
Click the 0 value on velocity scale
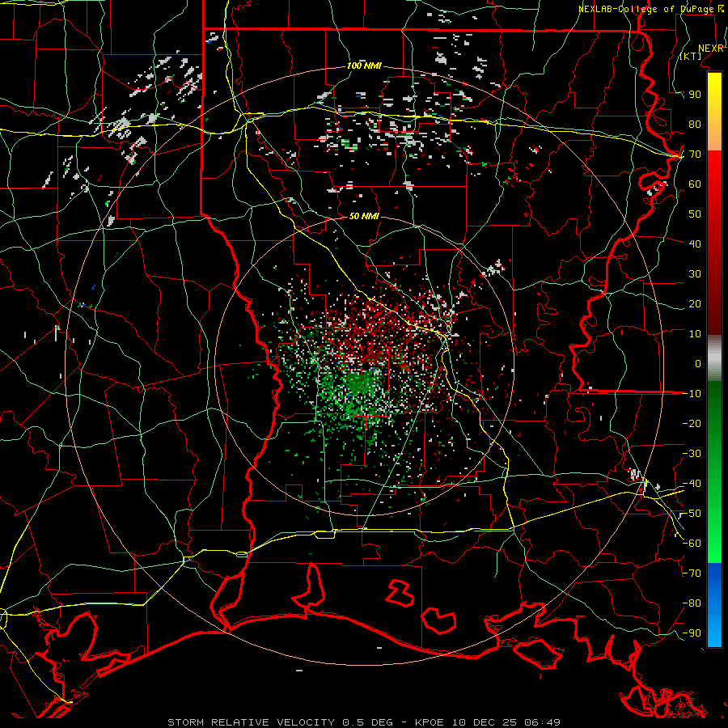698,363
